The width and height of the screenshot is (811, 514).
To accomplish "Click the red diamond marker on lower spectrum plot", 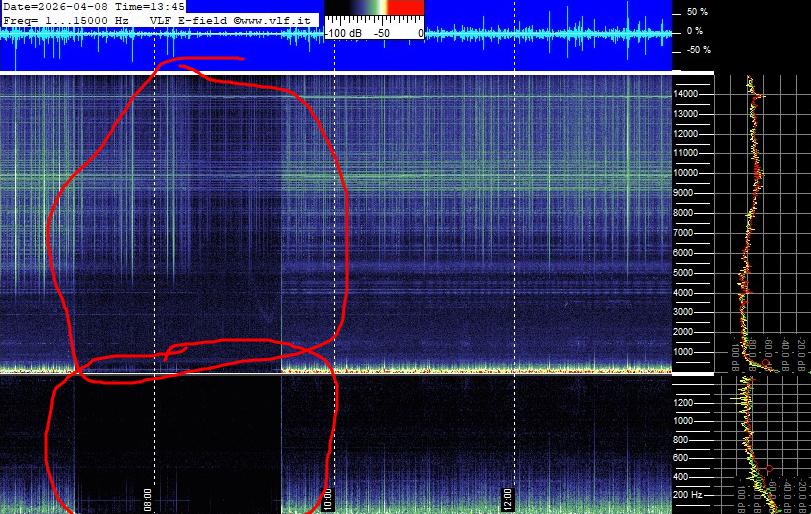I will tap(768, 468).
